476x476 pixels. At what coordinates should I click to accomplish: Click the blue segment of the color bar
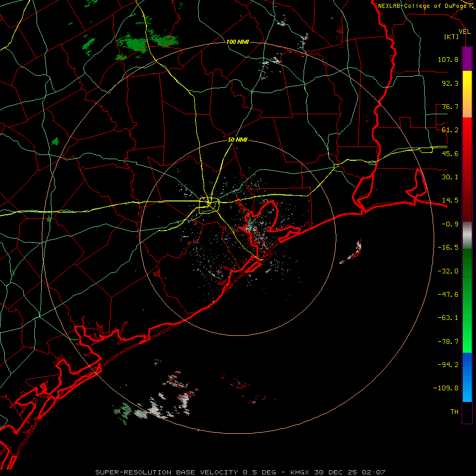point(467,377)
